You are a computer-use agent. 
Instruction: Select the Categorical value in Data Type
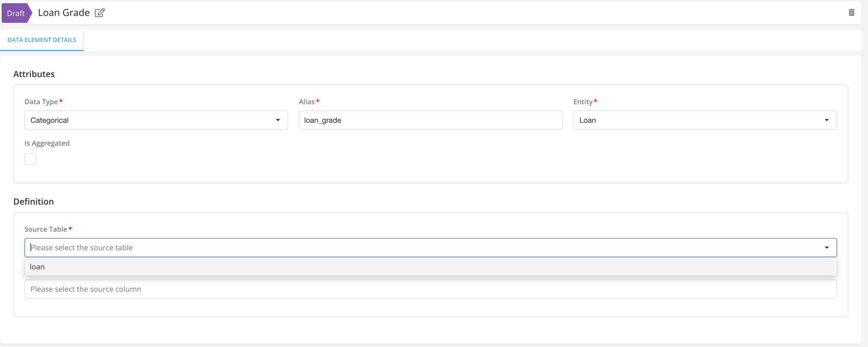click(49, 120)
